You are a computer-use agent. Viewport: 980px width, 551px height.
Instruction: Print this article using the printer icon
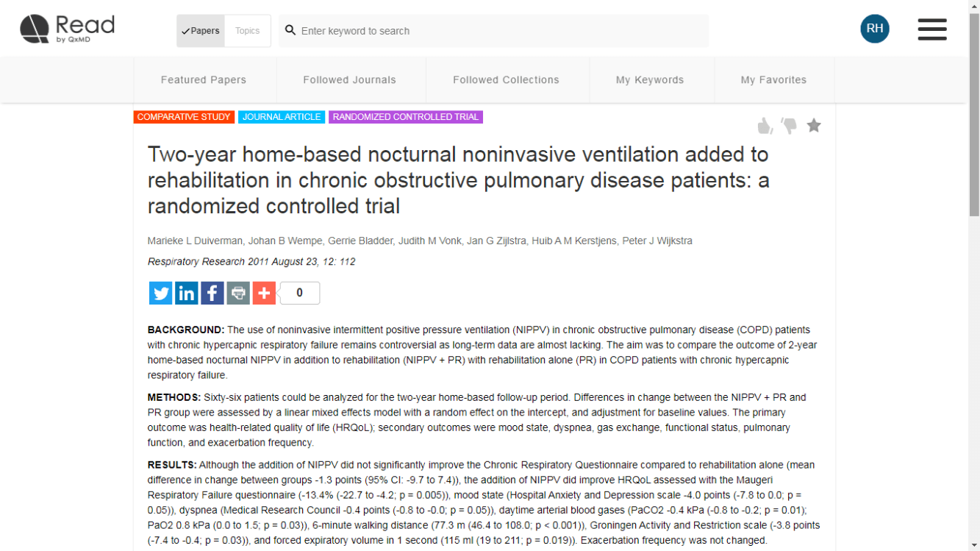[238, 293]
